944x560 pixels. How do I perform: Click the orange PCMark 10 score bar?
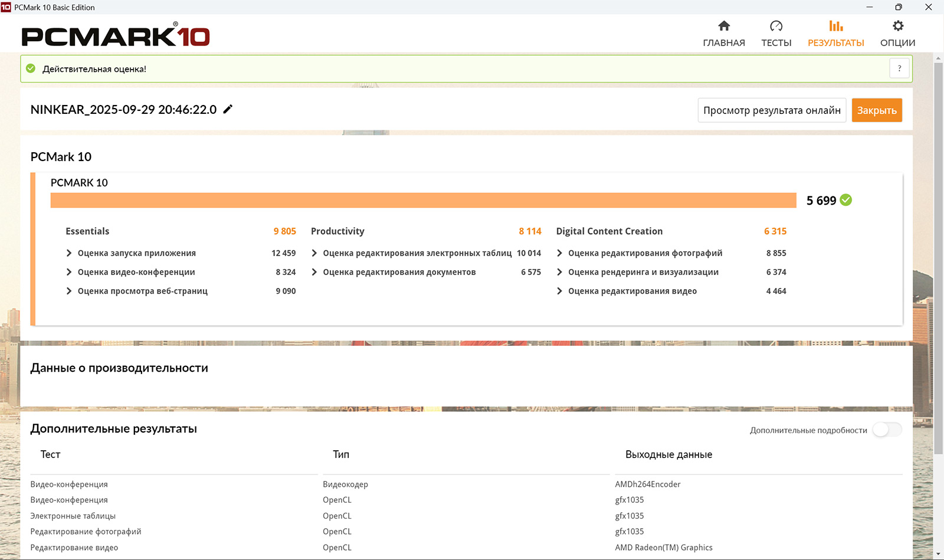[423, 200]
